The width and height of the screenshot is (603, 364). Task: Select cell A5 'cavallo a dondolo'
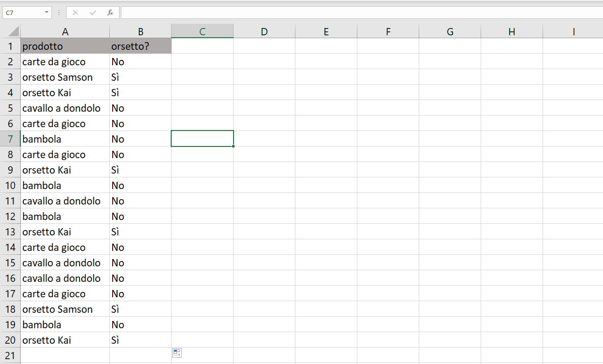65,108
